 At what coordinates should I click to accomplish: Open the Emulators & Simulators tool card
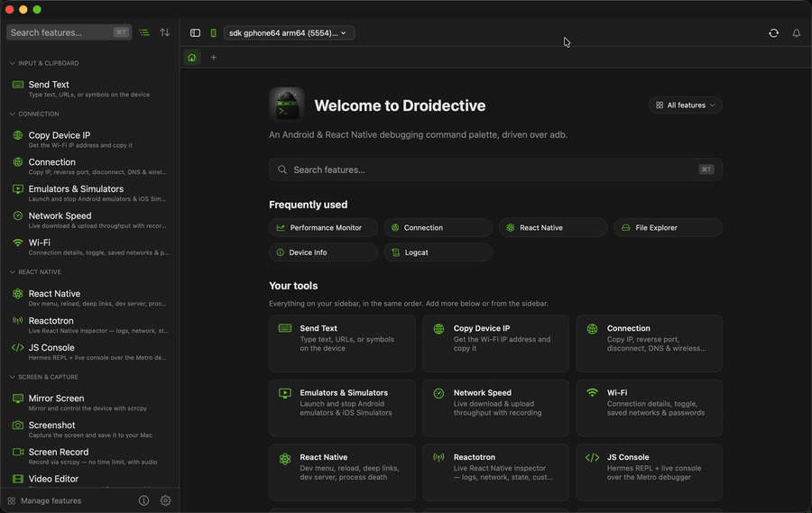click(x=342, y=408)
